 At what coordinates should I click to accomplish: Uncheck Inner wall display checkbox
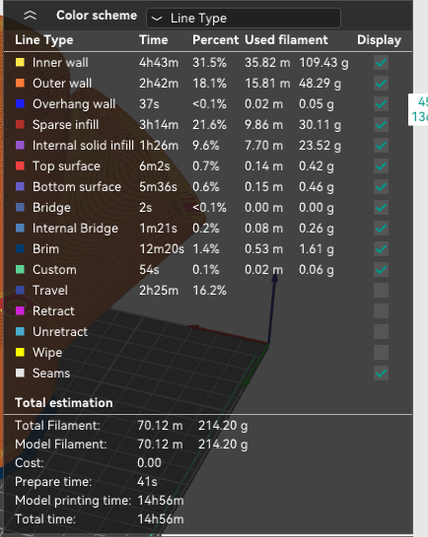(x=381, y=63)
